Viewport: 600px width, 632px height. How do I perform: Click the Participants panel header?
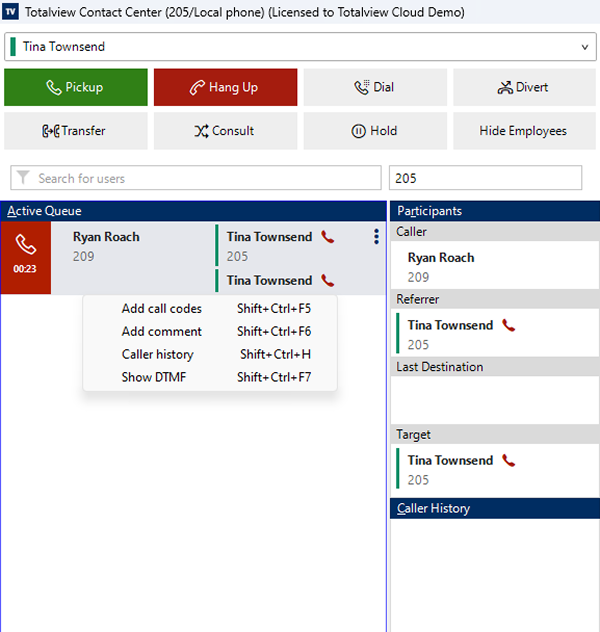click(x=495, y=211)
